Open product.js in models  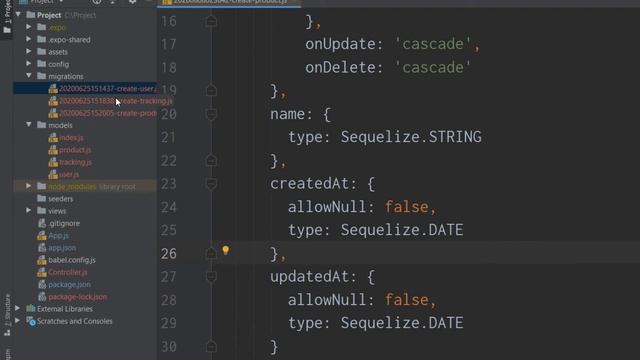[75, 150]
